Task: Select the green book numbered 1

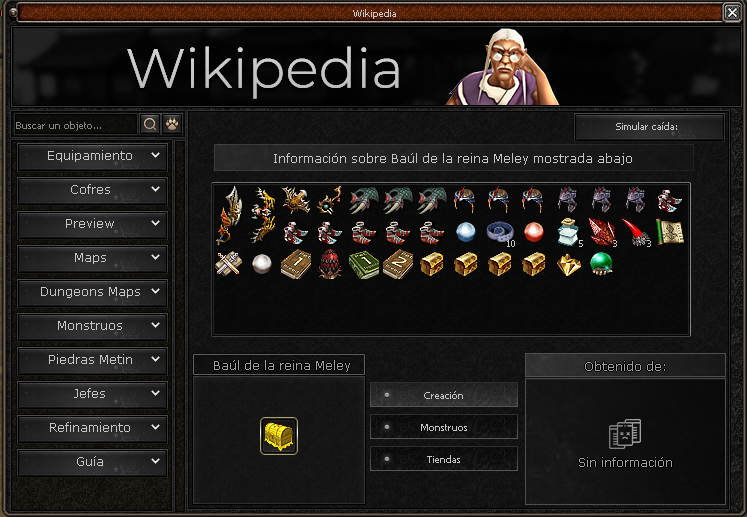Action: click(x=364, y=264)
